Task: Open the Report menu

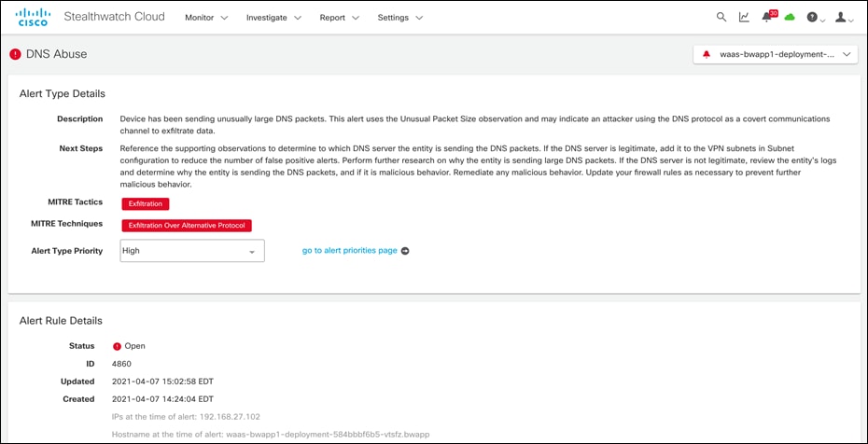Action: pyautogui.click(x=340, y=18)
